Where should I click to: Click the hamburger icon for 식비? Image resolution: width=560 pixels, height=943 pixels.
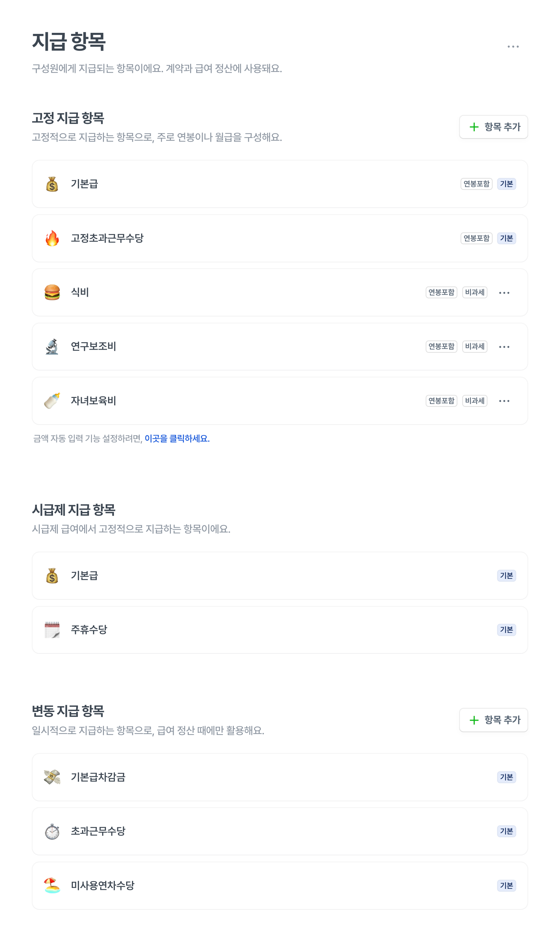pos(52,292)
